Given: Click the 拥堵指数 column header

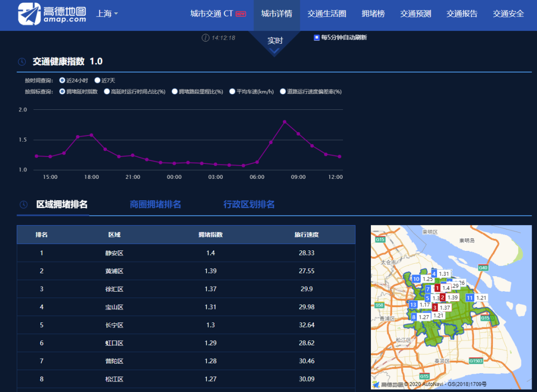Looking at the screenshot, I should 211,235.
